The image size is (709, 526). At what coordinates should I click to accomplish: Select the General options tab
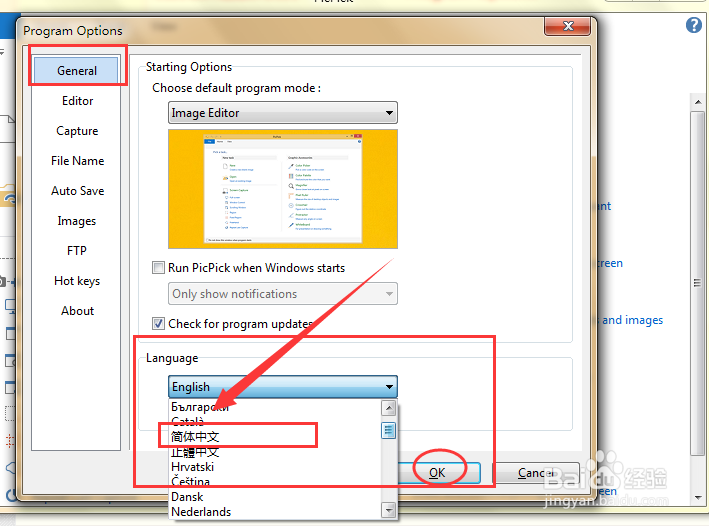click(x=76, y=71)
